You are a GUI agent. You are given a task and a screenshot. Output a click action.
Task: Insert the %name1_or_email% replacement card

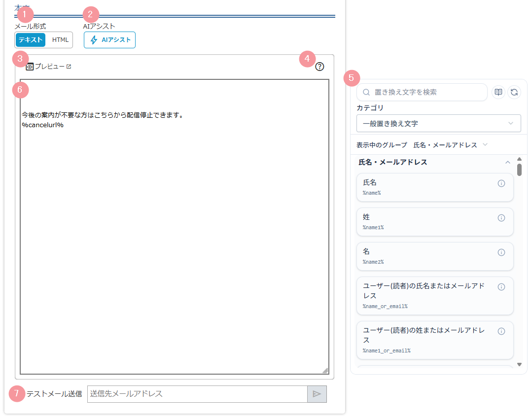[435, 340]
